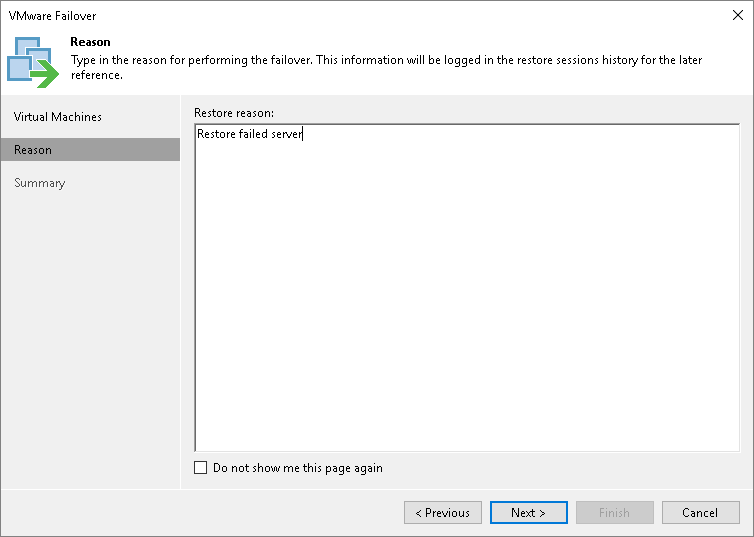Viewport: 754px width, 537px height.
Task: Open the Summary step in sidebar
Action: [x=39, y=183]
